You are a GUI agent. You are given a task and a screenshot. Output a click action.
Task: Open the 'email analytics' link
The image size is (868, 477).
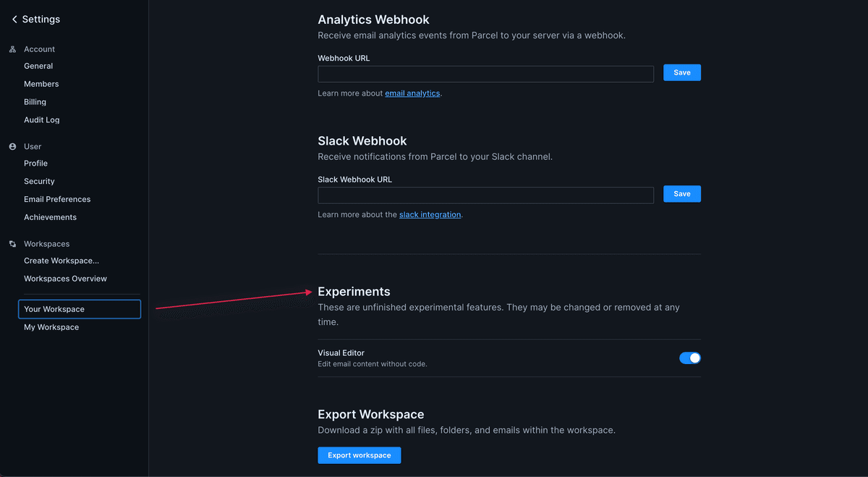[412, 93]
